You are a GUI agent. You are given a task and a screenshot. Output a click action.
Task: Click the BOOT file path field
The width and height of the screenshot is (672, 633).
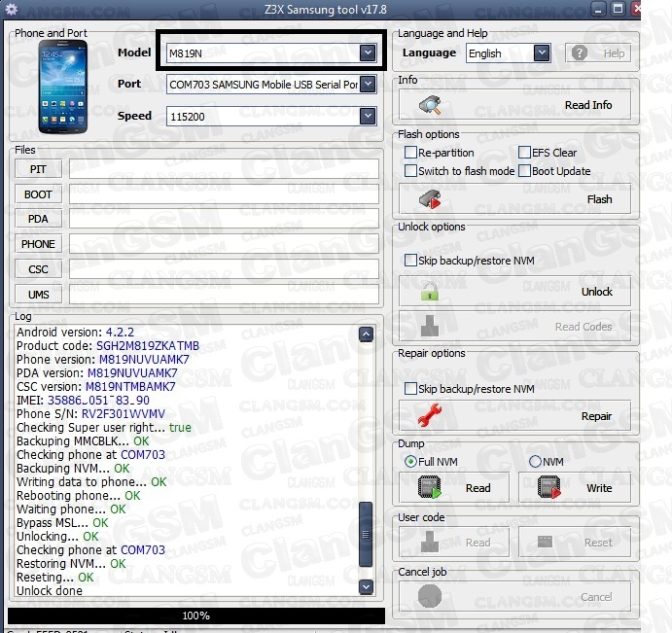[224, 194]
